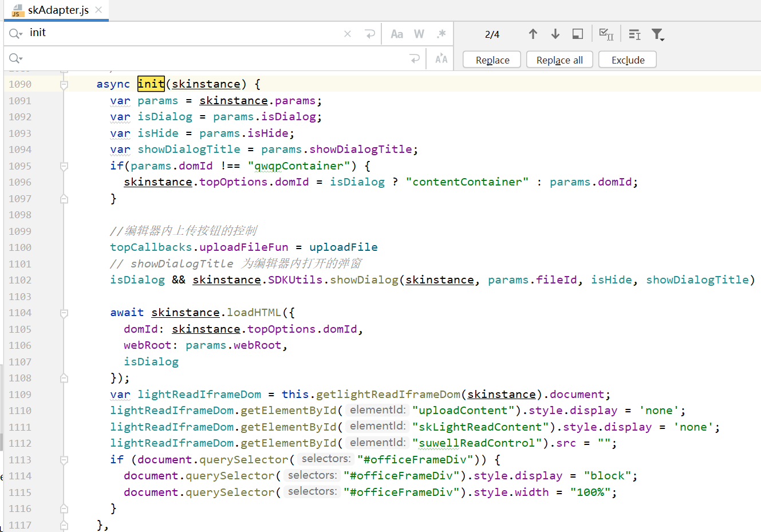Toggle whole Words (W) option

[x=419, y=34]
